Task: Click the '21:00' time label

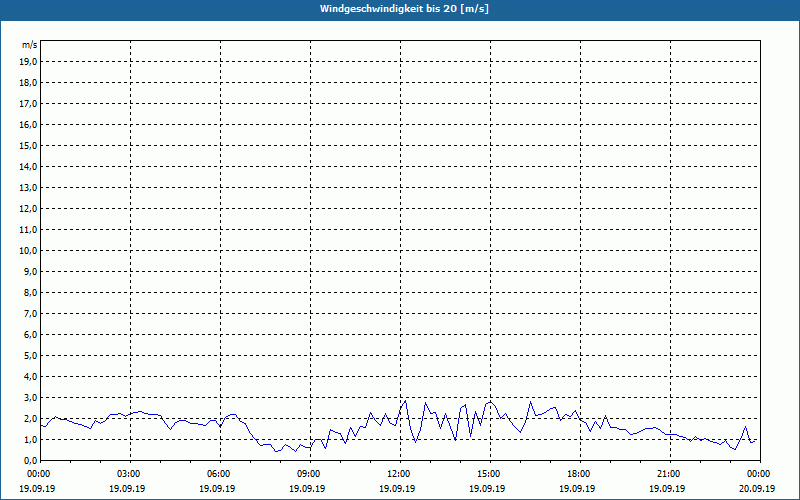Action: [x=670, y=474]
